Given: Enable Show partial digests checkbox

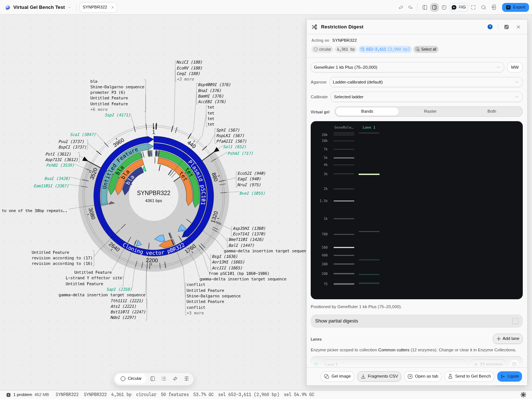Looking at the screenshot, I should (x=515, y=321).
